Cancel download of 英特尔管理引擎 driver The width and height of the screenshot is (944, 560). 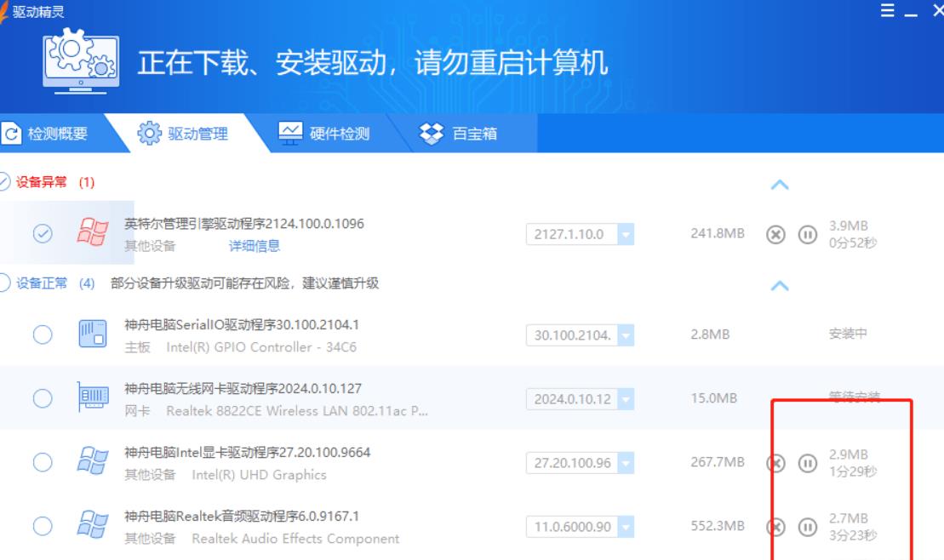click(x=775, y=234)
